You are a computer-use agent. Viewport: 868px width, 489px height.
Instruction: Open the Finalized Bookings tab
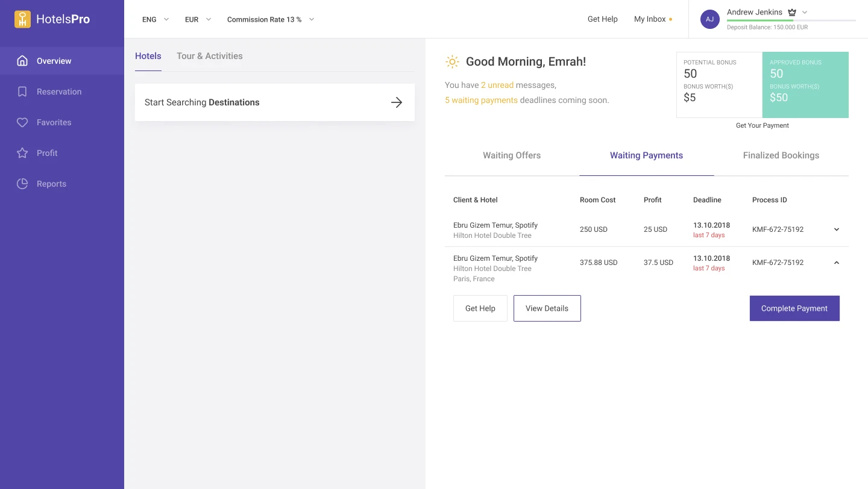[x=781, y=155]
